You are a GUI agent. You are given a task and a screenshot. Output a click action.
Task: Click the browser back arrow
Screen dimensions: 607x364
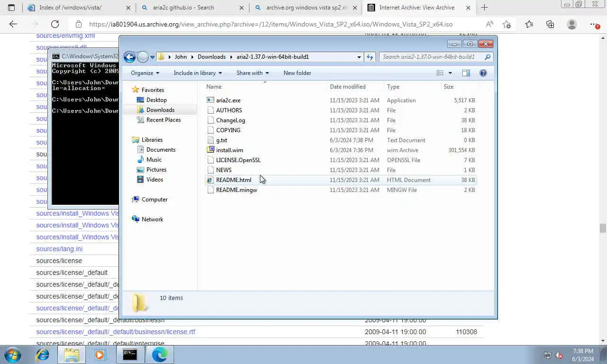click(13, 24)
